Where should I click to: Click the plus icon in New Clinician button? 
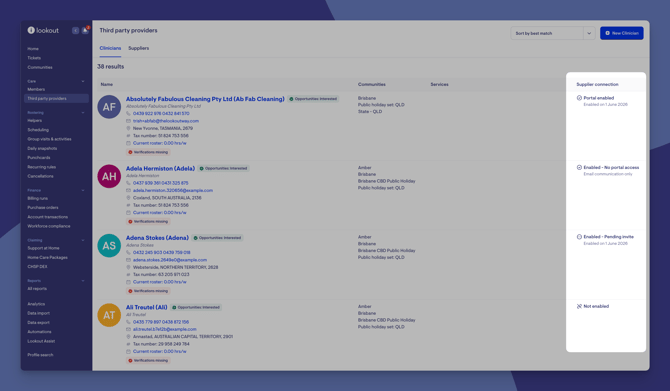[x=608, y=33]
